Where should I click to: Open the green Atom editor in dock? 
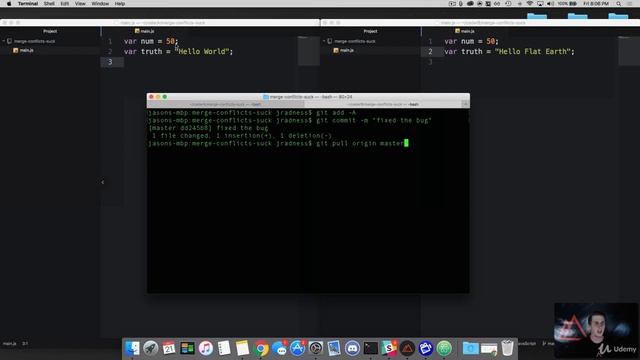point(444,348)
